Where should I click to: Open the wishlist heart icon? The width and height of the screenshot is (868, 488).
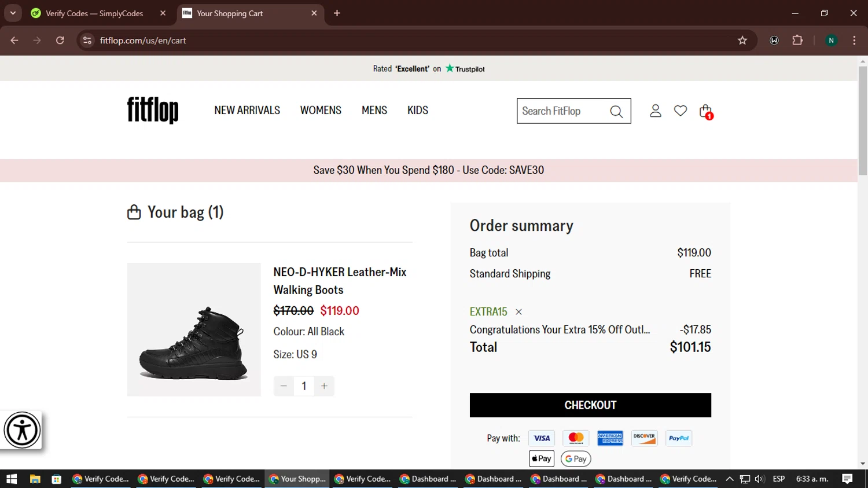point(681,111)
